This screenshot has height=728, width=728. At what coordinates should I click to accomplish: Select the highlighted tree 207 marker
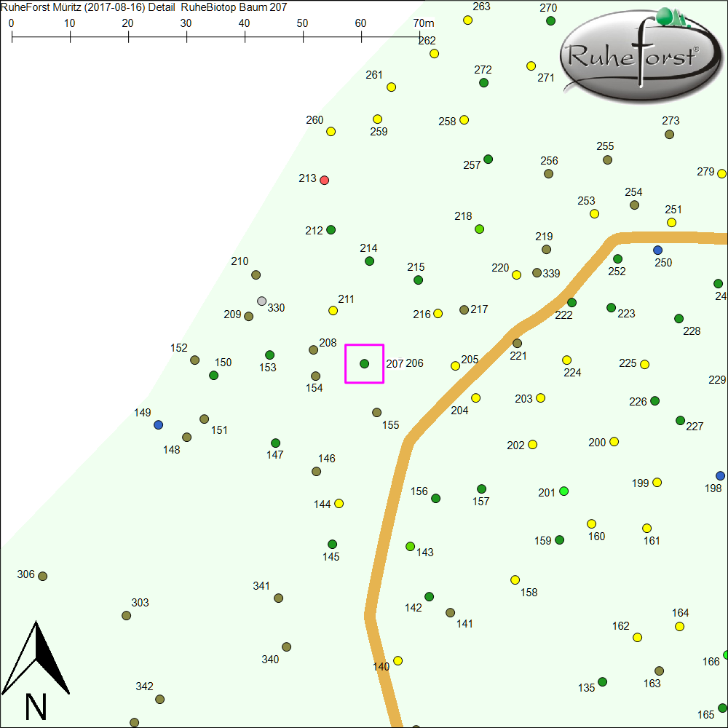tap(364, 363)
